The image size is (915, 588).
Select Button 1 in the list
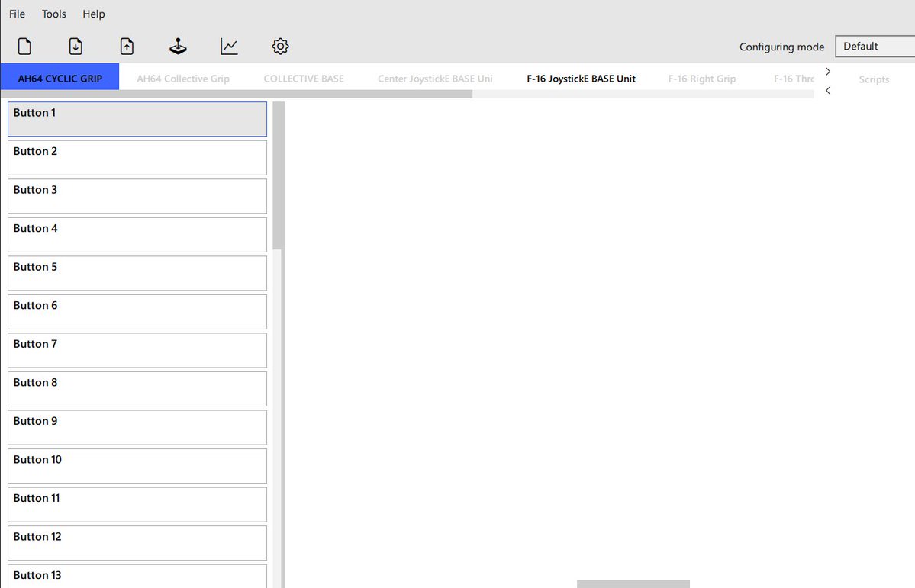click(x=137, y=119)
